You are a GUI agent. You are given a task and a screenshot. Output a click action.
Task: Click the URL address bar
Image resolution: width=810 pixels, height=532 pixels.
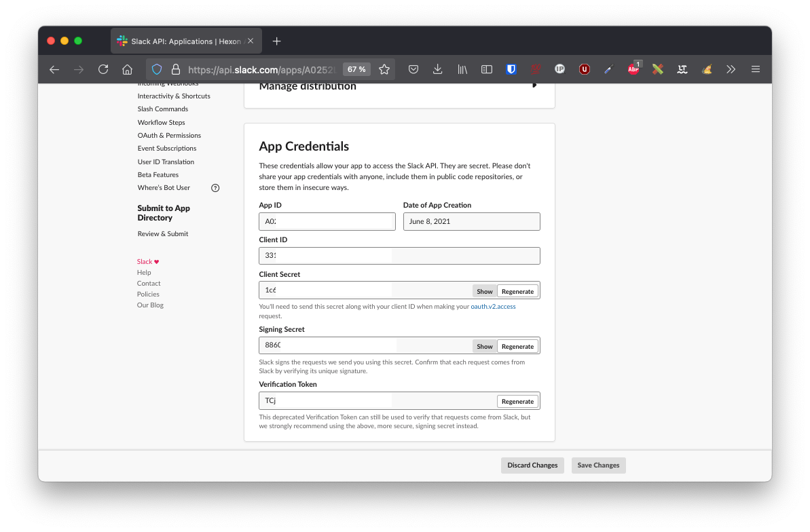pos(261,70)
